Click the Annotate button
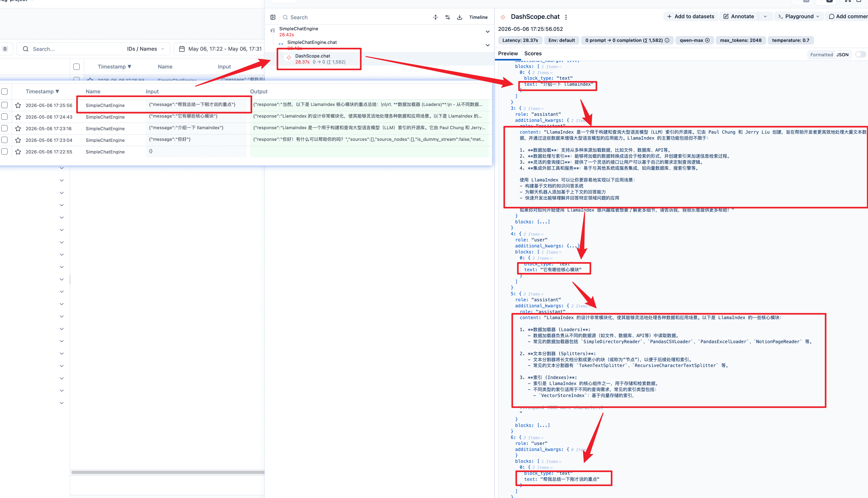 739,16
